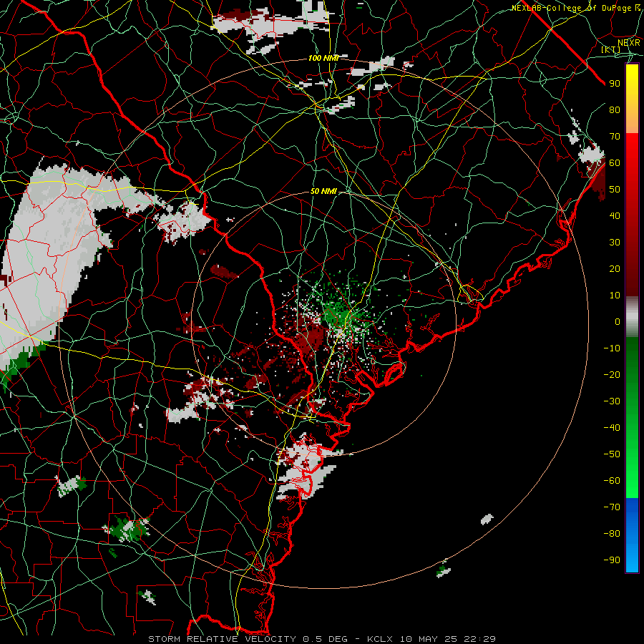Click the 60 value on the velocity scale
Viewport: 644px width, 644px height.
pyautogui.click(x=615, y=162)
